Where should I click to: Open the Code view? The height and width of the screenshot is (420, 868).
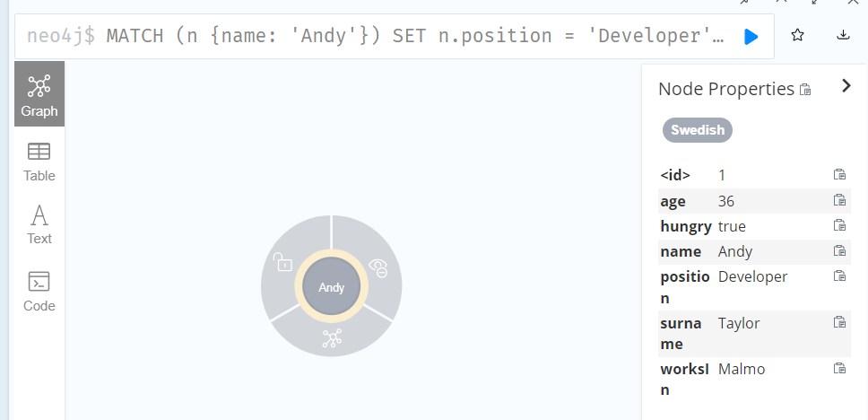pyautogui.click(x=39, y=292)
